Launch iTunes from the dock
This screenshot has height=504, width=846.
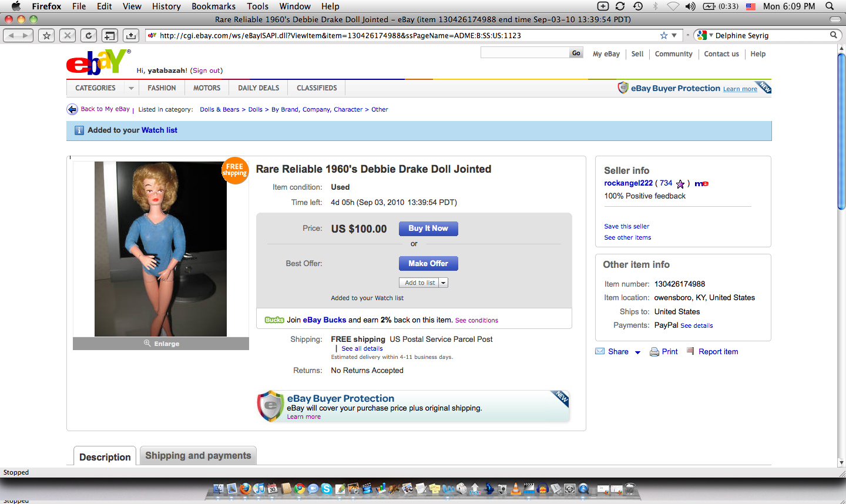[259, 489]
